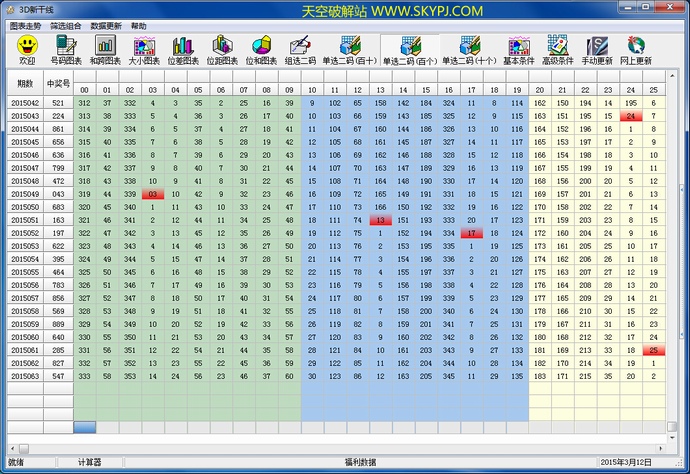This screenshot has height=474, width=690.
Task: Open the 筛选组合 menu
Action: (65, 25)
